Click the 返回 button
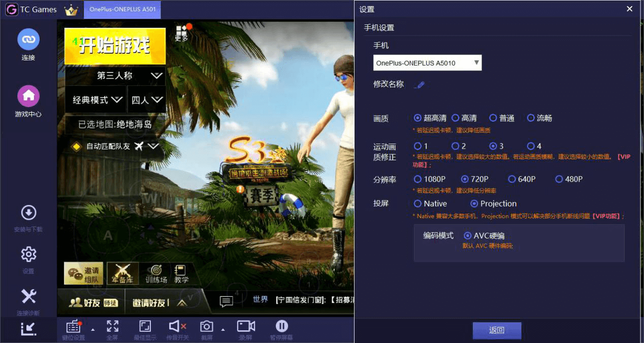Image resolution: width=644 pixels, height=343 pixels. click(497, 330)
